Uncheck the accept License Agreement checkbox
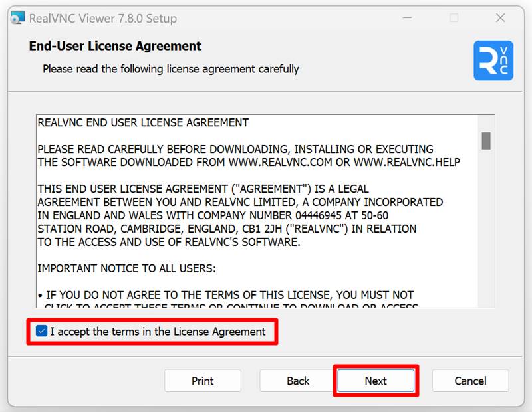This screenshot has width=532, height=412. (x=41, y=331)
